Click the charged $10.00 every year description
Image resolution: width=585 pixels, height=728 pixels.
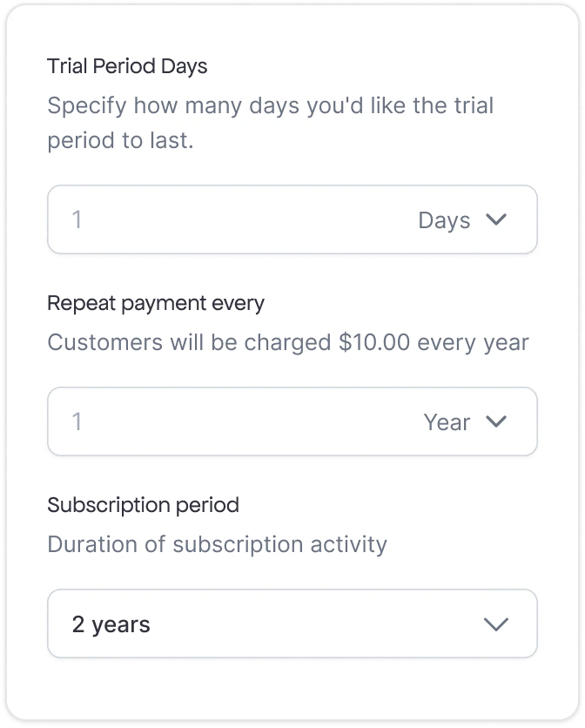click(287, 342)
